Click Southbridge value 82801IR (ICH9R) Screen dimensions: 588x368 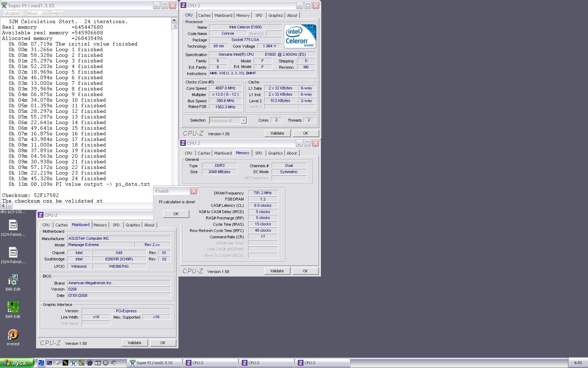pyautogui.click(x=119, y=259)
